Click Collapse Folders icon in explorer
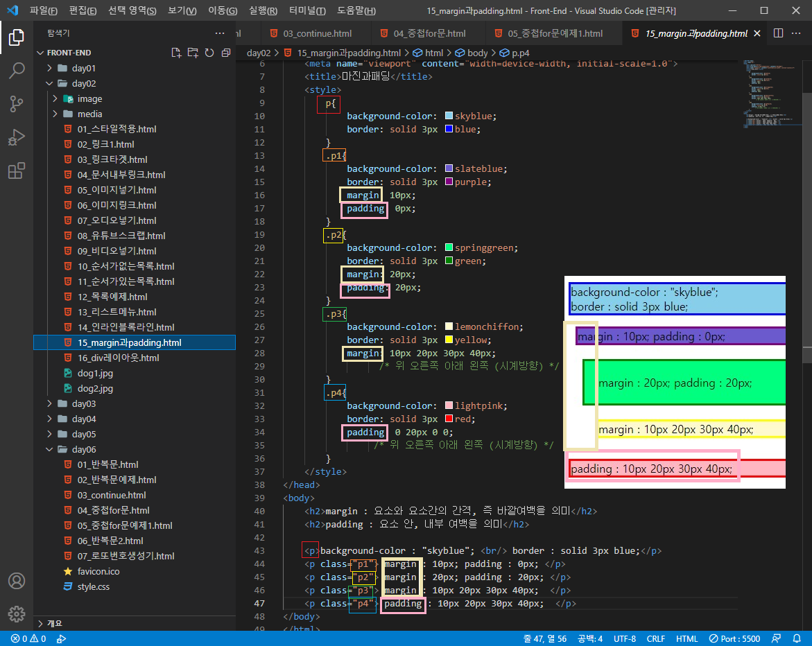Screen dimensions: 812x646 point(226,53)
